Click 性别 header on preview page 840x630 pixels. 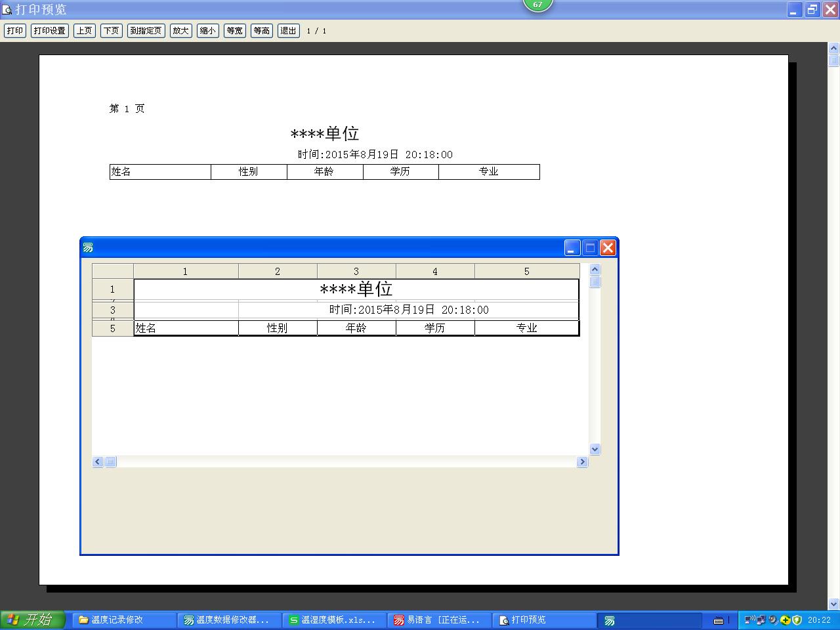click(x=249, y=172)
